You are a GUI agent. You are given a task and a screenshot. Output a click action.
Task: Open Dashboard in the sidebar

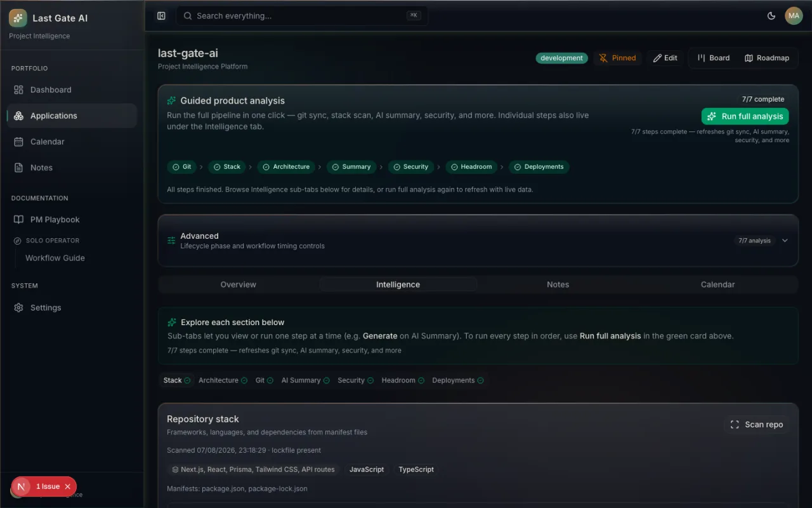pyautogui.click(x=72, y=90)
